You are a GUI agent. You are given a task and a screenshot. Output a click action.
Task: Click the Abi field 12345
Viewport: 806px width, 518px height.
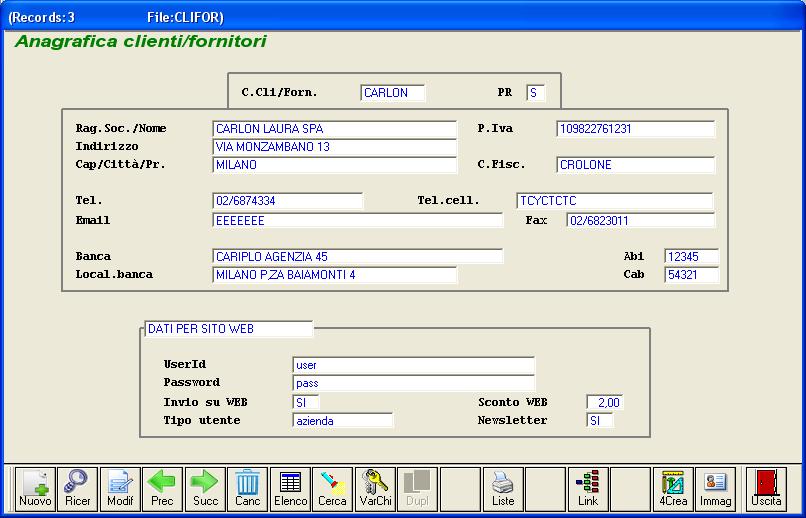coord(692,256)
